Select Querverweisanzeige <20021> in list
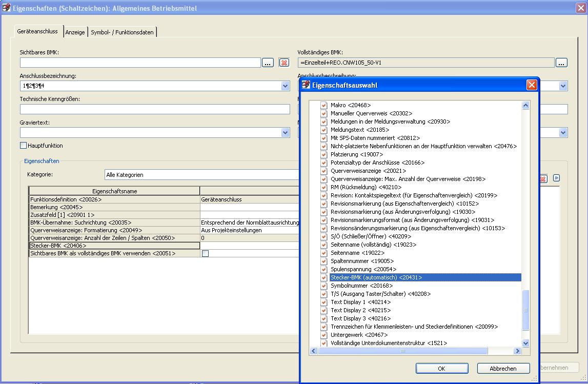Screen dimensions: 588x384 [x=368, y=171]
